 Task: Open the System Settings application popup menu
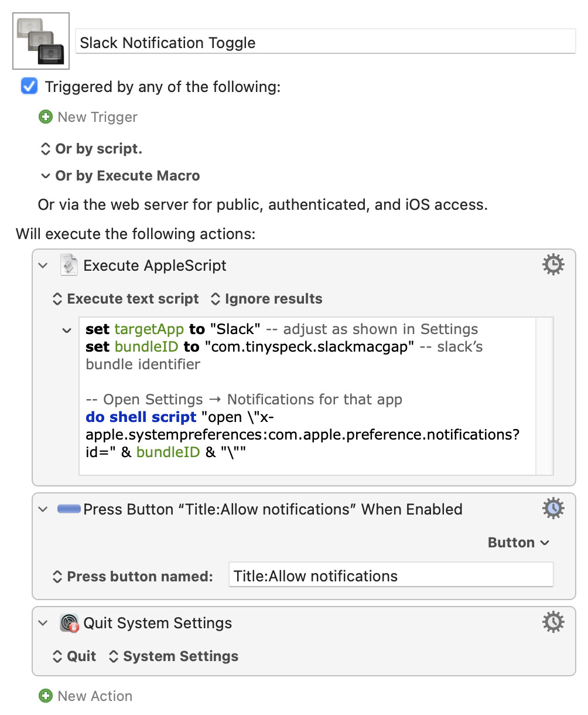[x=174, y=656]
